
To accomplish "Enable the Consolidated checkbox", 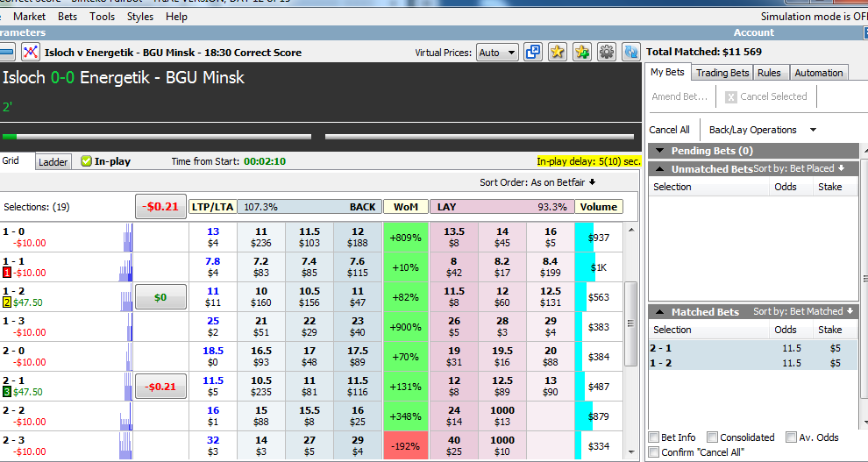I will pyautogui.click(x=713, y=437).
